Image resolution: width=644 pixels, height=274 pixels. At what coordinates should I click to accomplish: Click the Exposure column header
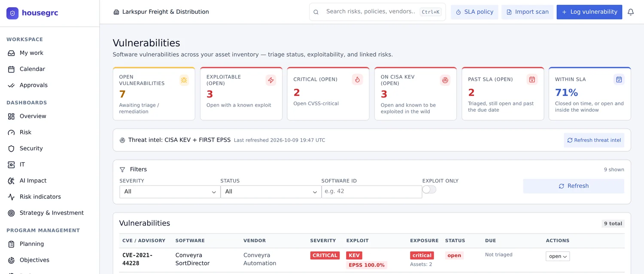click(424, 241)
